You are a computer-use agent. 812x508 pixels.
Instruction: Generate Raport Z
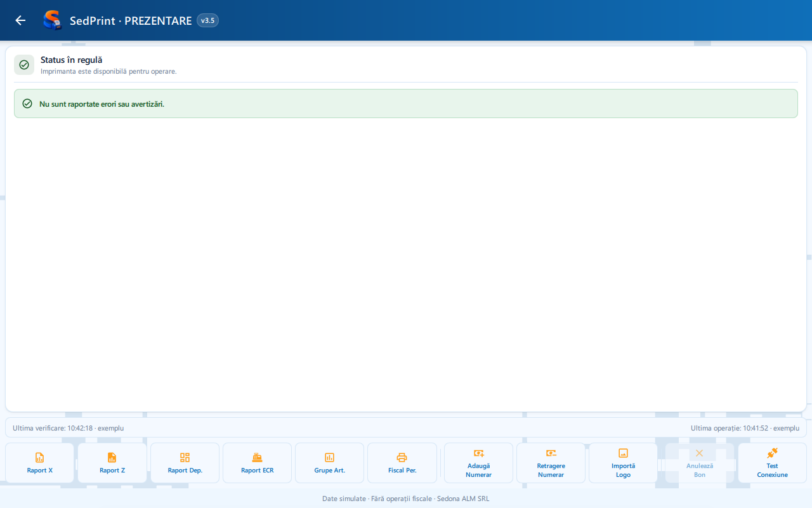point(112,463)
